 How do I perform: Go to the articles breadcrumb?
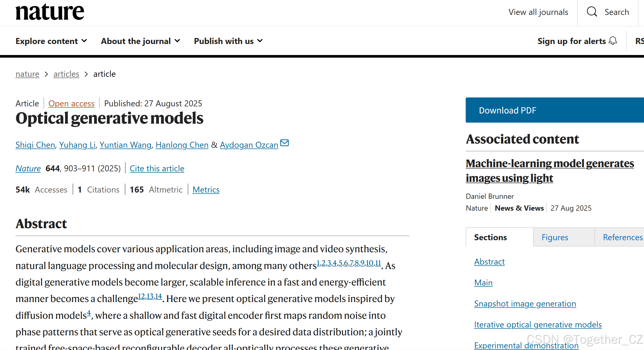click(66, 74)
